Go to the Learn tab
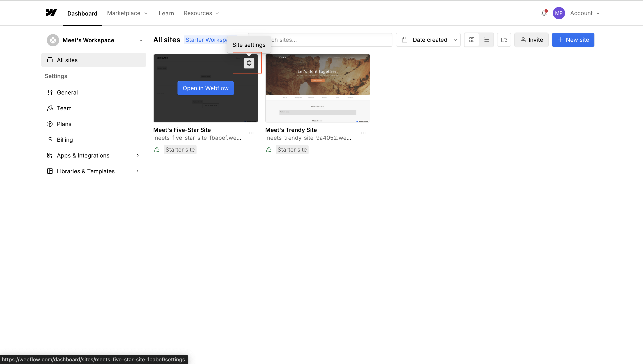Screen dimensions: 643x364 pos(166,13)
